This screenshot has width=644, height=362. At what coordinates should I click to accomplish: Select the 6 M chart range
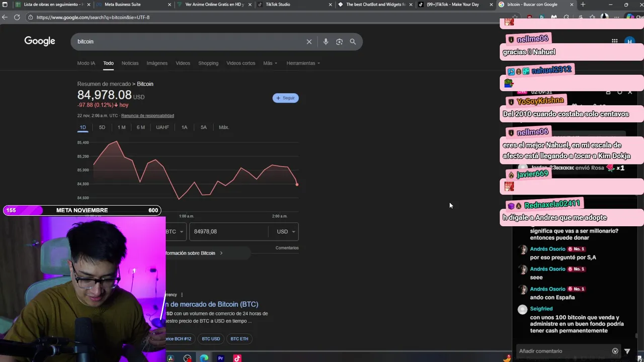[x=141, y=127]
